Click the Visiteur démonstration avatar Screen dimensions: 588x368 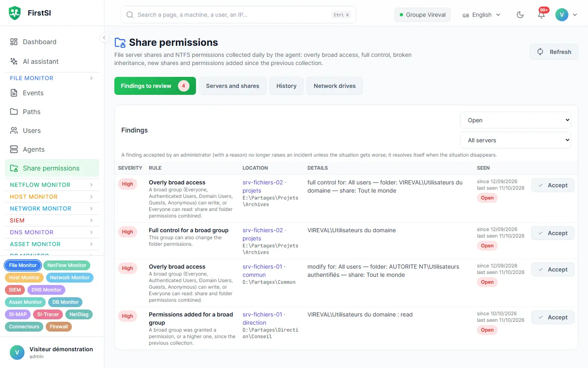click(17, 352)
